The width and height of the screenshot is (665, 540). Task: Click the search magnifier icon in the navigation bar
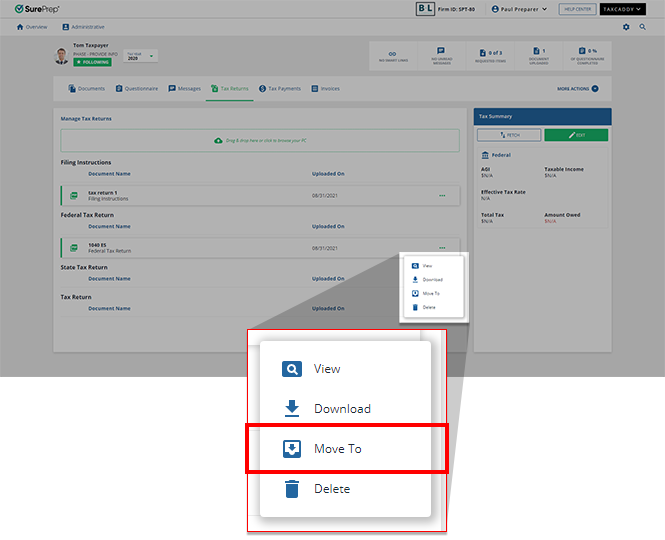(x=643, y=27)
